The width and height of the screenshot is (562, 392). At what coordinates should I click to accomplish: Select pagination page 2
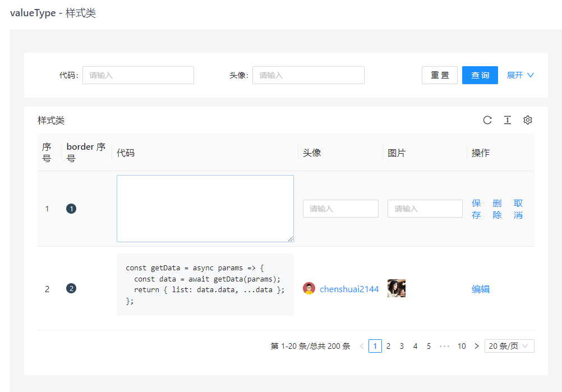(389, 346)
